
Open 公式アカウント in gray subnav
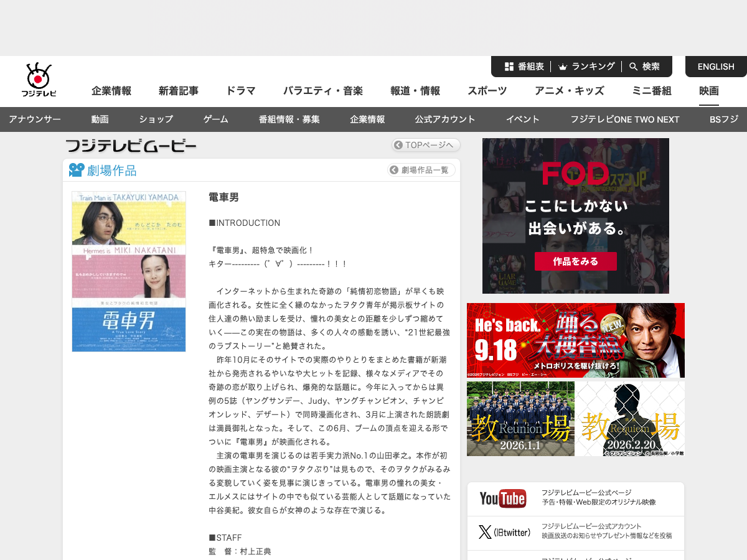[x=445, y=119]
